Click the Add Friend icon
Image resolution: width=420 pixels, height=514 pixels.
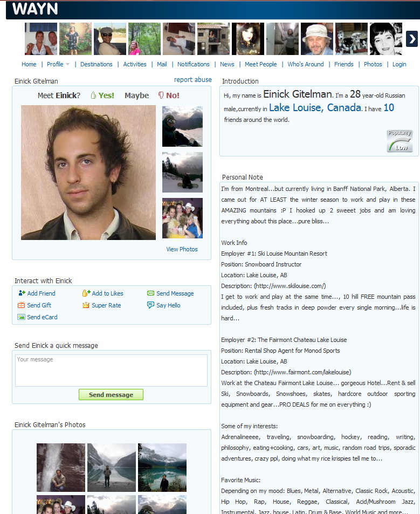(22, 293)
